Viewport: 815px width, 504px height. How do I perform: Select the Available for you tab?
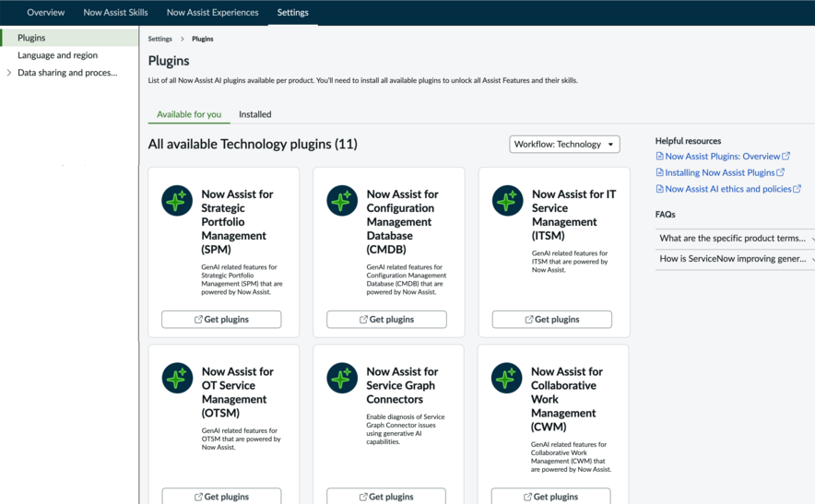point(189,114)
